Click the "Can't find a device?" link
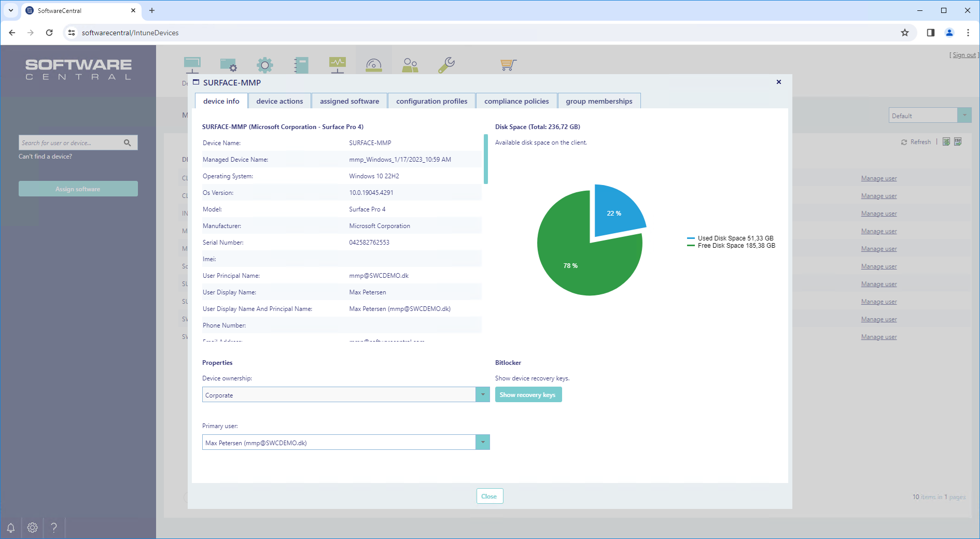This screenshot has width=980, height=539. (x=45, y=157)
